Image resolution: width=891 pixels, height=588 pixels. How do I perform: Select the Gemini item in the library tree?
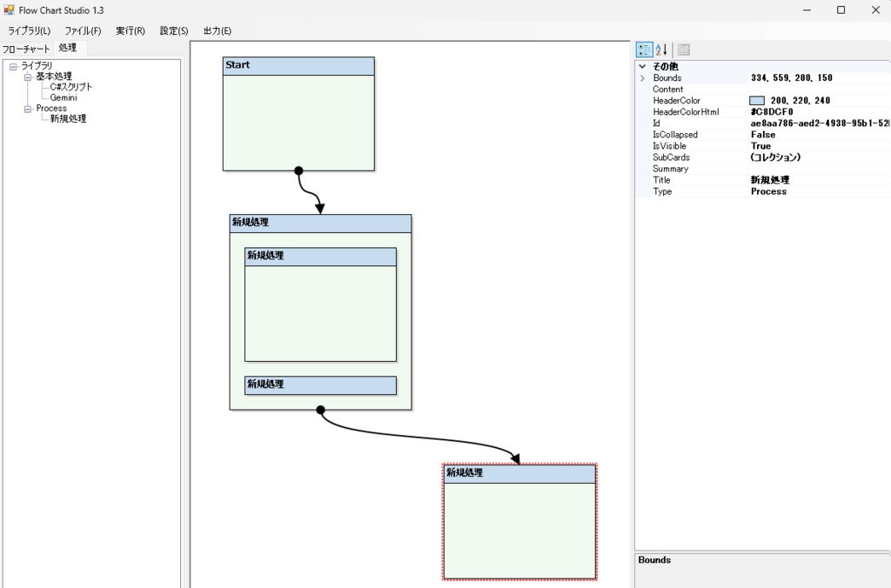tap(64, 97)
